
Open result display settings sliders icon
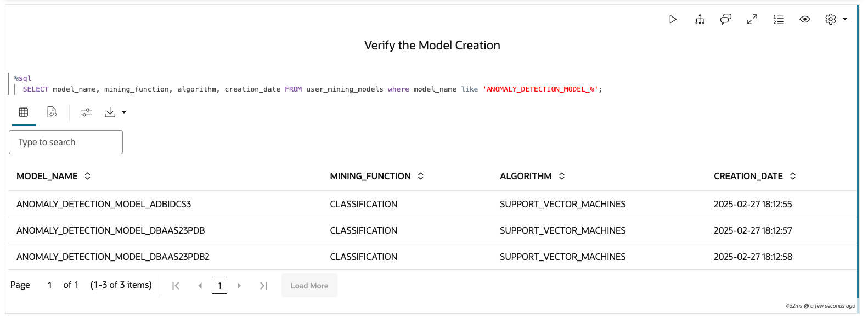click(x=86, y=112)
